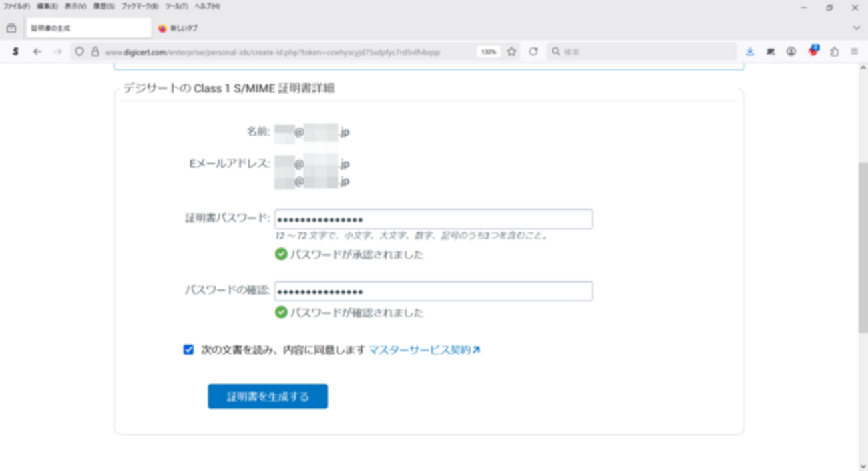This screenshot has height=471, width=868.
Task: Open the 履歴 menu
Action: point(104,6)
